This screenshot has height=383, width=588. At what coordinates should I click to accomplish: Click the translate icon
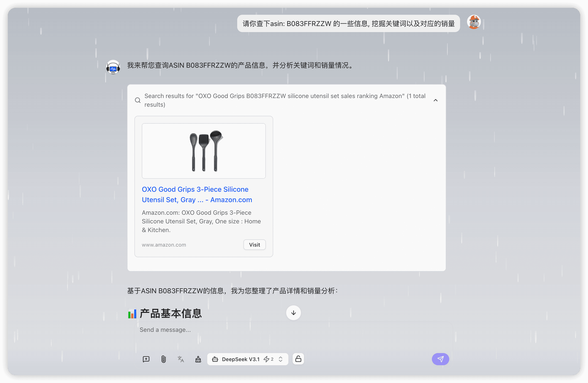click(181, 359)
